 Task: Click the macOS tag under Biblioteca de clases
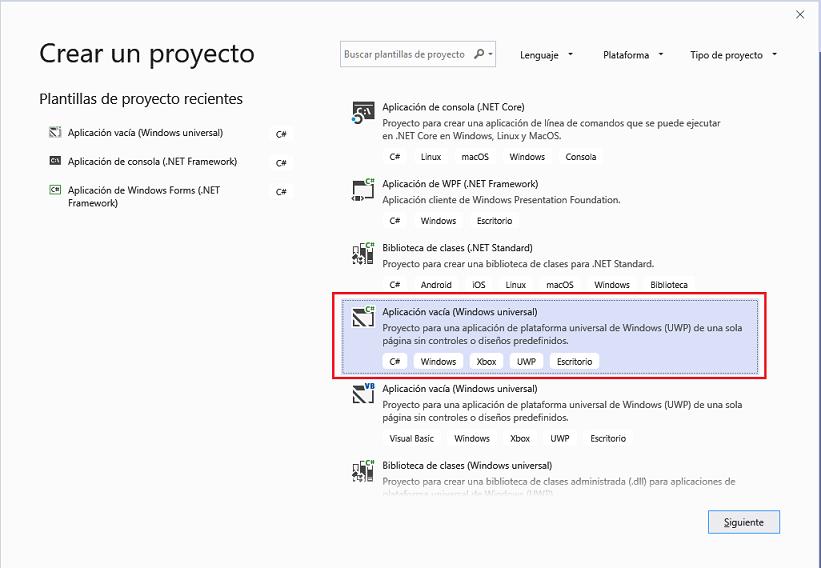click(560, 285)
